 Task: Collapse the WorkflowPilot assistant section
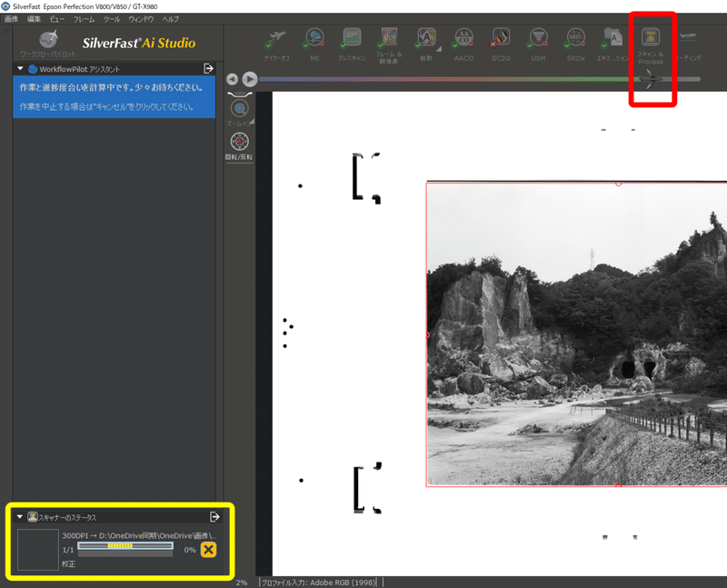20,69
